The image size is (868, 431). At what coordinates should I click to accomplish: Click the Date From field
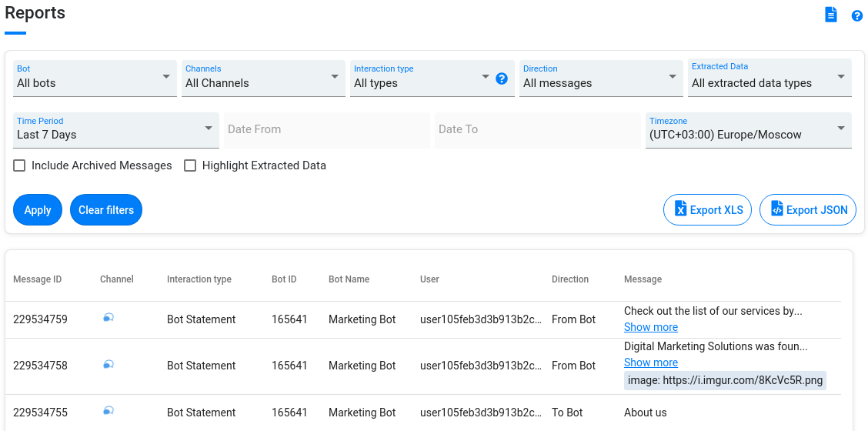pos(327,130)
